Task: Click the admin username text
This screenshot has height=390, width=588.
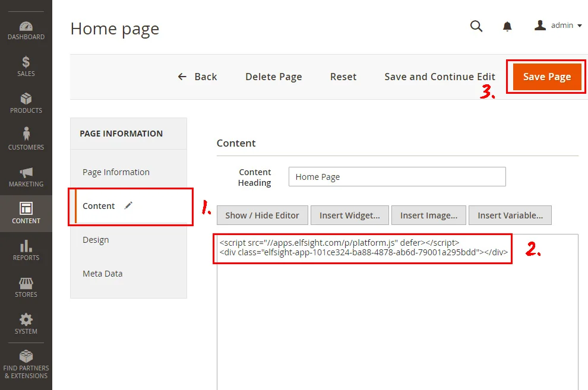Action: pyautogui.click(x=562, y=26)
